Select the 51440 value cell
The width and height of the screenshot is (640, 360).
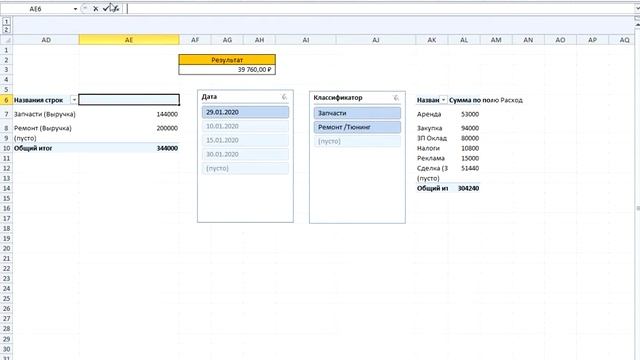[464, 168]
